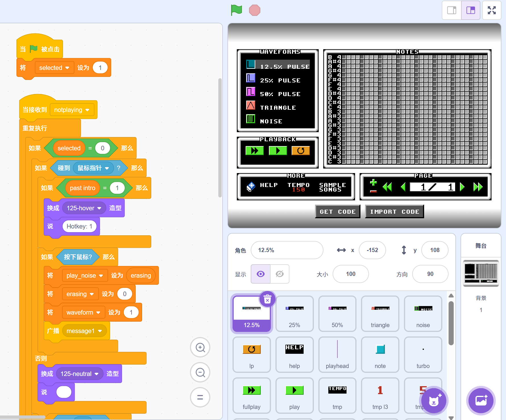Screen dimensions: 506x420
Task: Open the notplaying message dropdown
Action: pyautogui.click(x=87, y=110)
